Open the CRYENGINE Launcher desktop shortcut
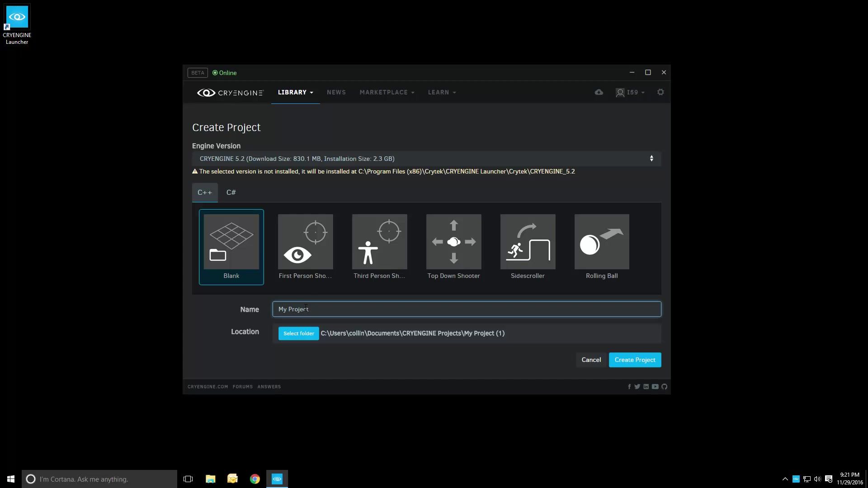The height and width of the screenshot is (488, 868). [17, 25]
